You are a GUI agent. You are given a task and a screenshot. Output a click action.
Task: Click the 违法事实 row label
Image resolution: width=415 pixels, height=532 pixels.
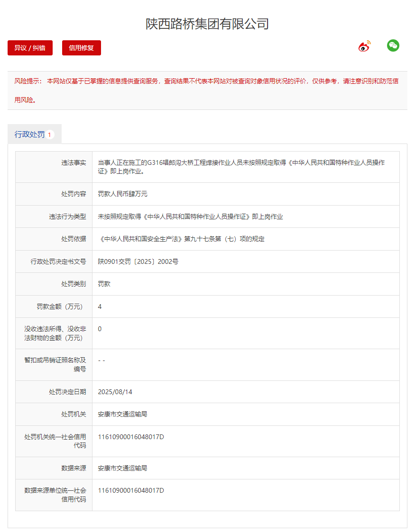coord(74,163)
